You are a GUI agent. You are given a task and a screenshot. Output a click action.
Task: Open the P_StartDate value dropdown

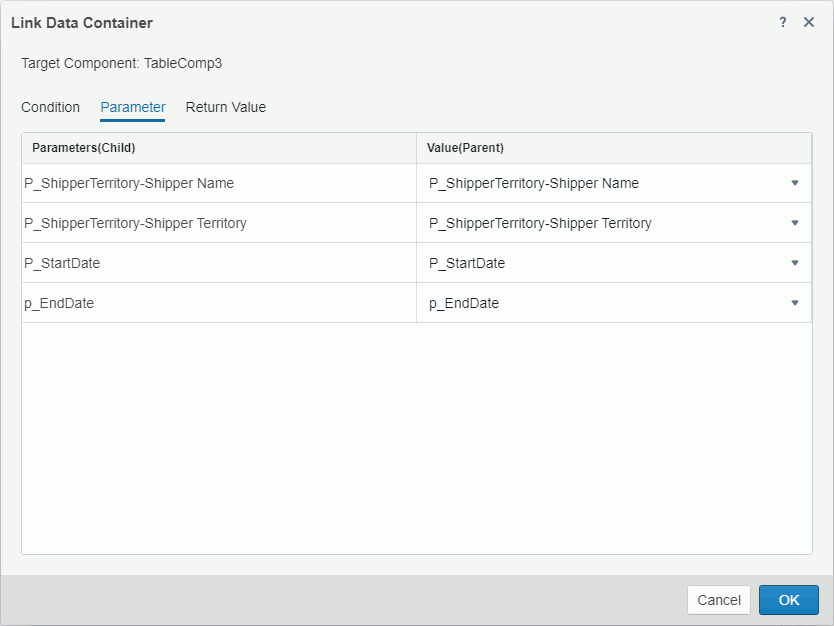[795, 263]
